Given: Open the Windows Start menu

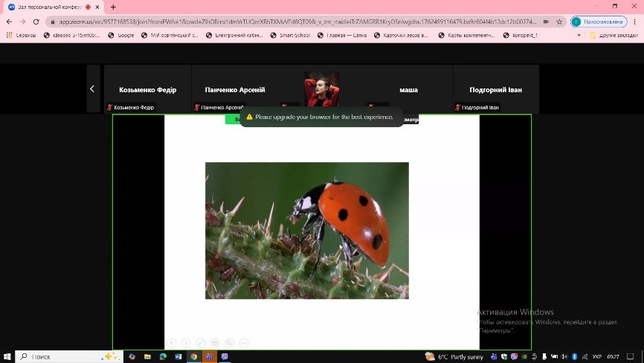Looking at the screenshot, I should tap(7, 356).
